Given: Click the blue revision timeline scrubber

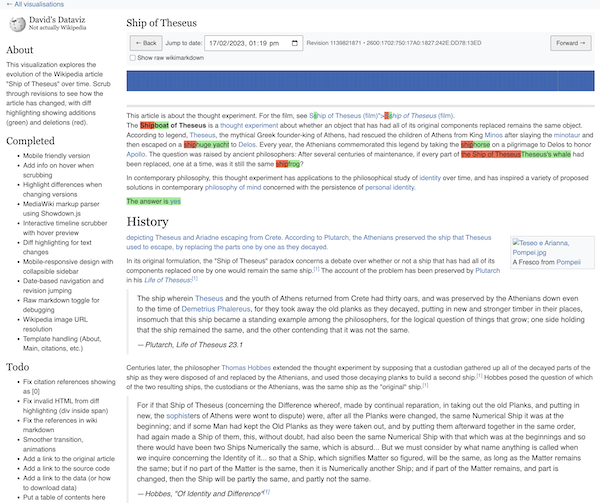Looking at the screenshot, I should (x=360, y=81).
